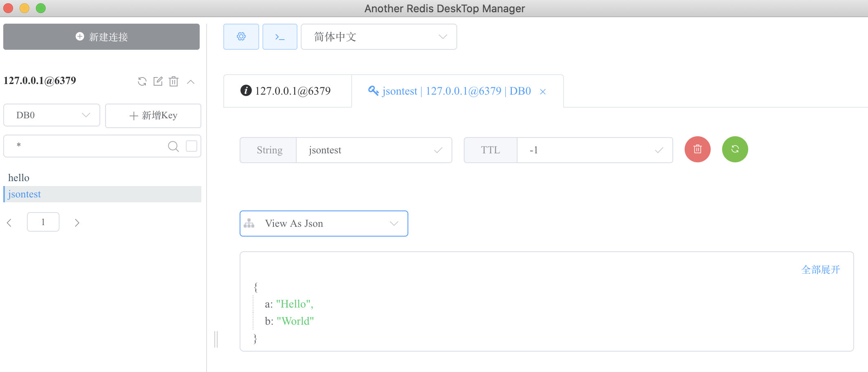This screenshot has width=868, height=372.
Task: Select the hello key in list
Action: click(102, 178)
